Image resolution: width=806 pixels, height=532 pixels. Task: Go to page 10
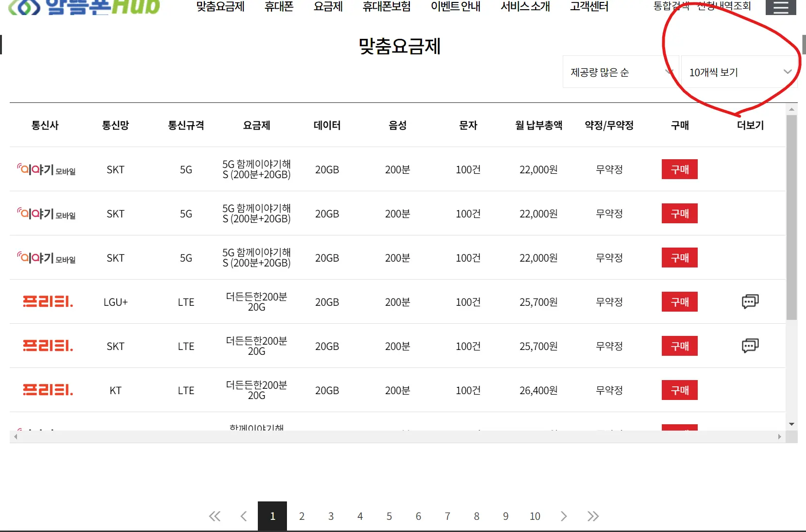tap(535, 516)
